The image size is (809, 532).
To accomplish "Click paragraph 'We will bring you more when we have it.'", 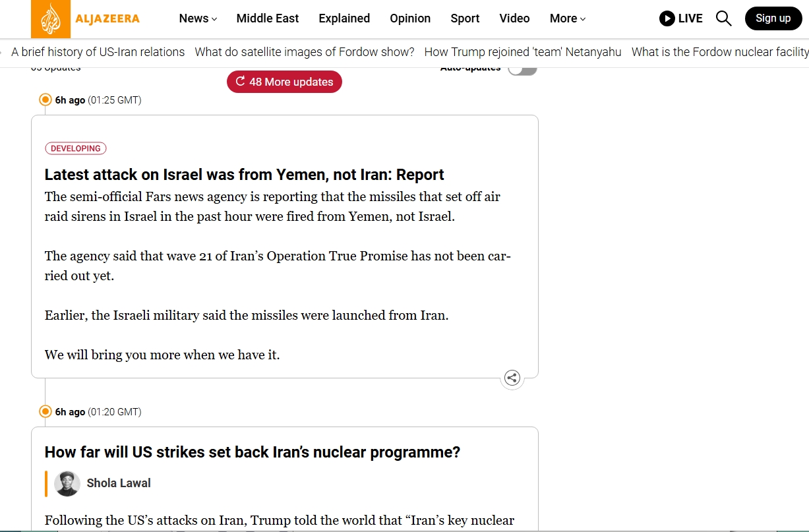I will (162, 355).
